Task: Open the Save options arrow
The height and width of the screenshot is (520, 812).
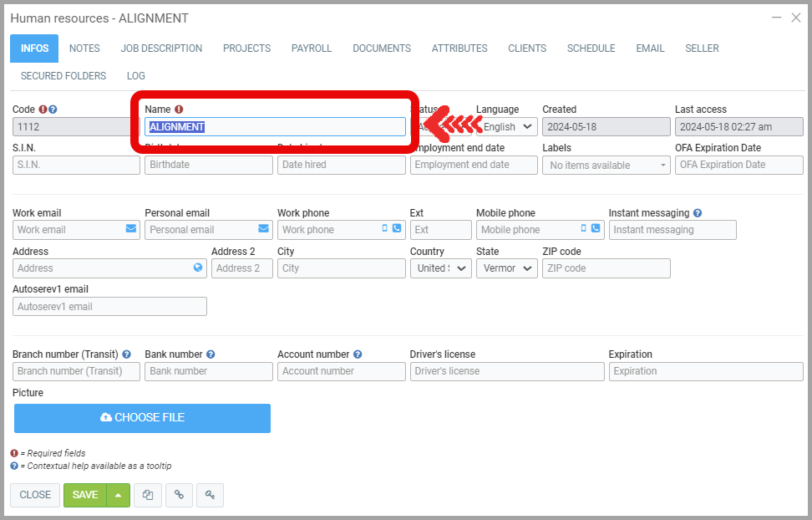Action: pos(119,495)
